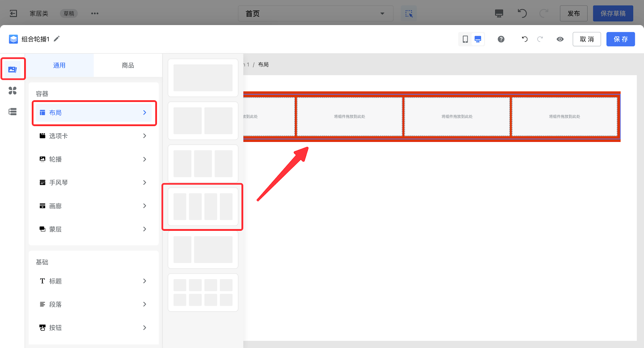Click the help question mark icon

501,39
